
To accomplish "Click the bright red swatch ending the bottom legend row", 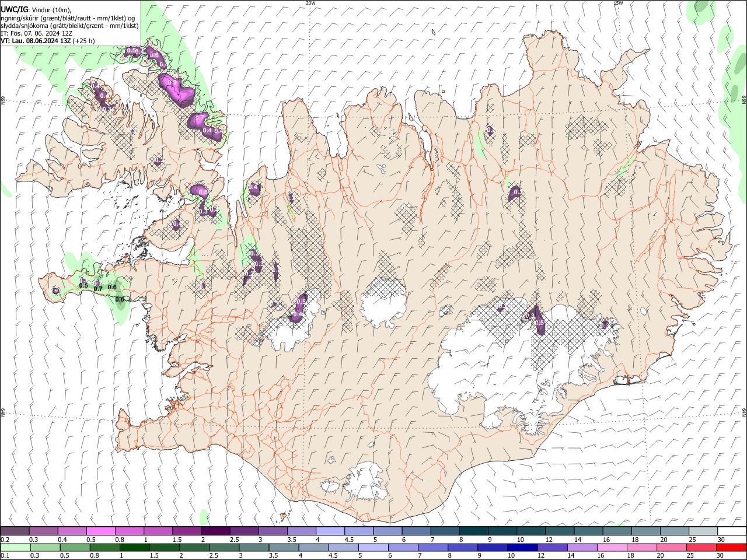I will click(x=731, y=548).
